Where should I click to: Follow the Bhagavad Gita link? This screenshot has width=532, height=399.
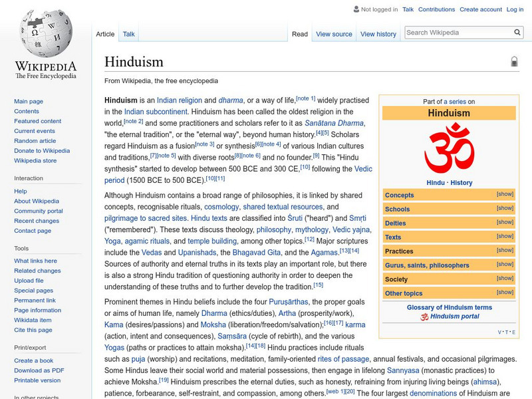[257, 253]
